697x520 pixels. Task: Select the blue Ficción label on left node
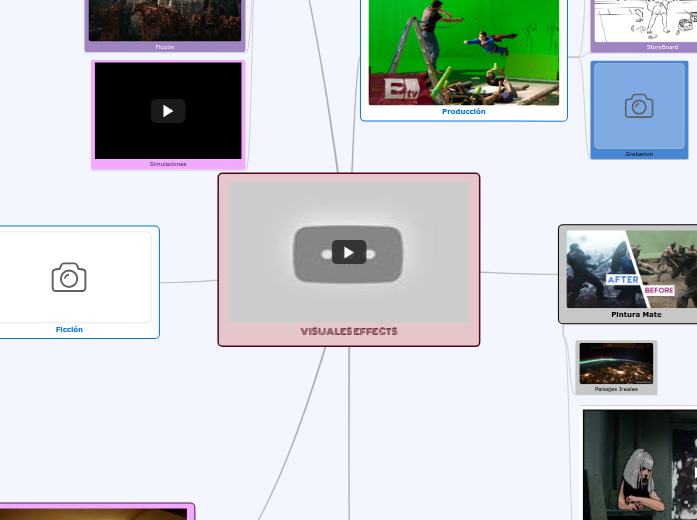pyautogui.click(x=69, y=329)
